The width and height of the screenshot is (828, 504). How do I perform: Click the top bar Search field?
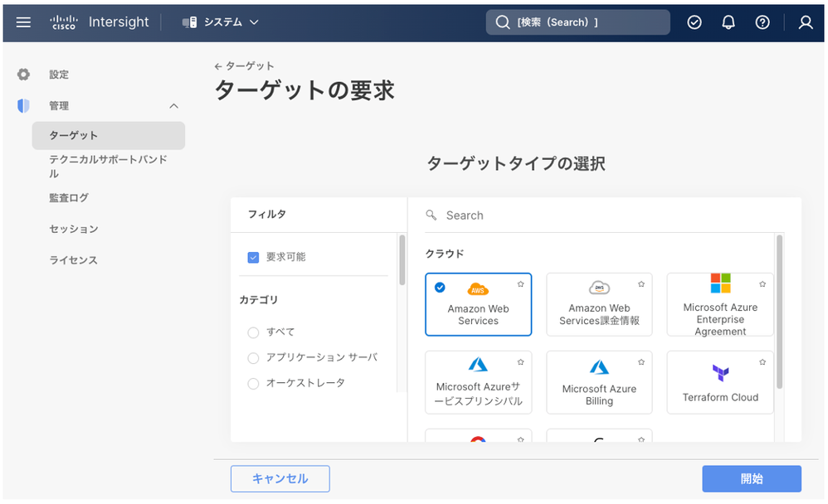coord(577,22)
